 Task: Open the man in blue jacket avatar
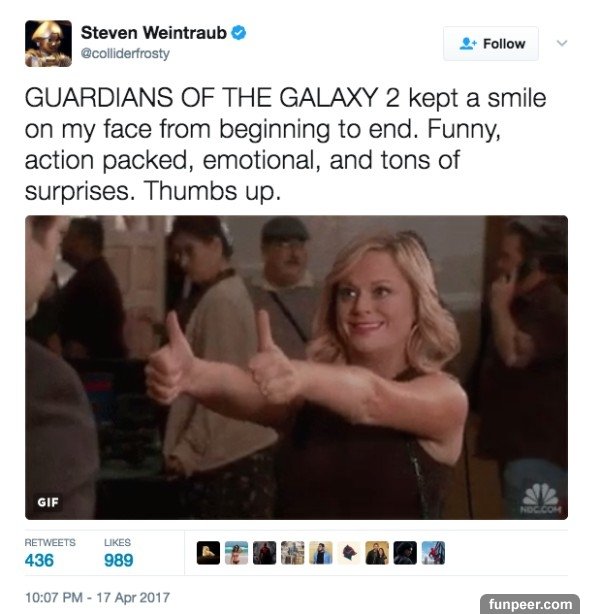pos(321,553)
